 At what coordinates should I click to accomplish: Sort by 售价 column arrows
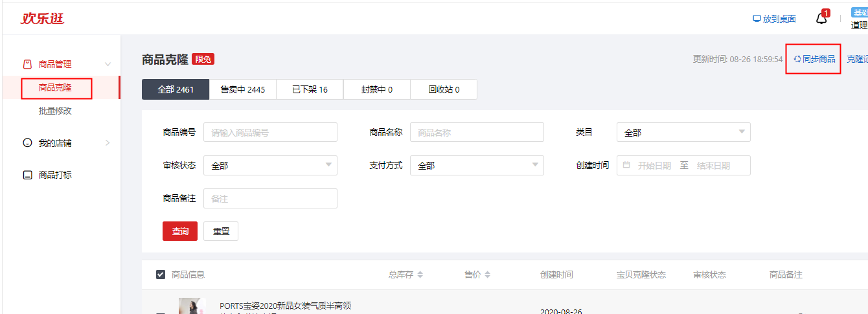pos(487,275)
